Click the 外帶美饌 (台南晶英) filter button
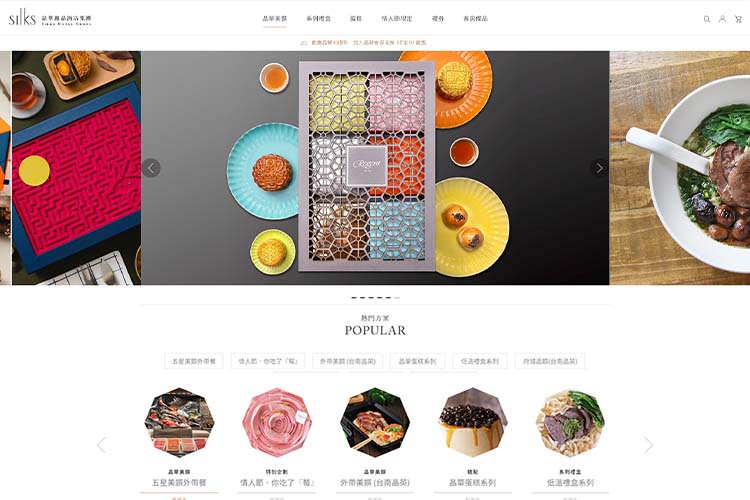Image resolution: width=750 pixels, height=500 pixels. (x=348, y=361)
